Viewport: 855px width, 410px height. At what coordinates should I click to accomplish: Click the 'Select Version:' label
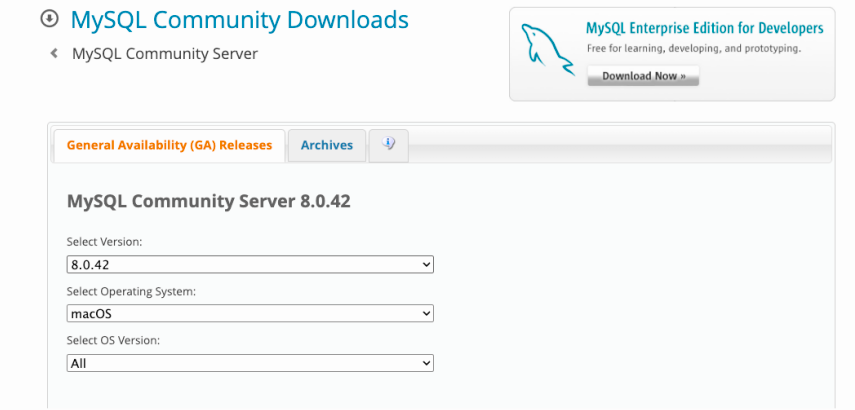105,242
